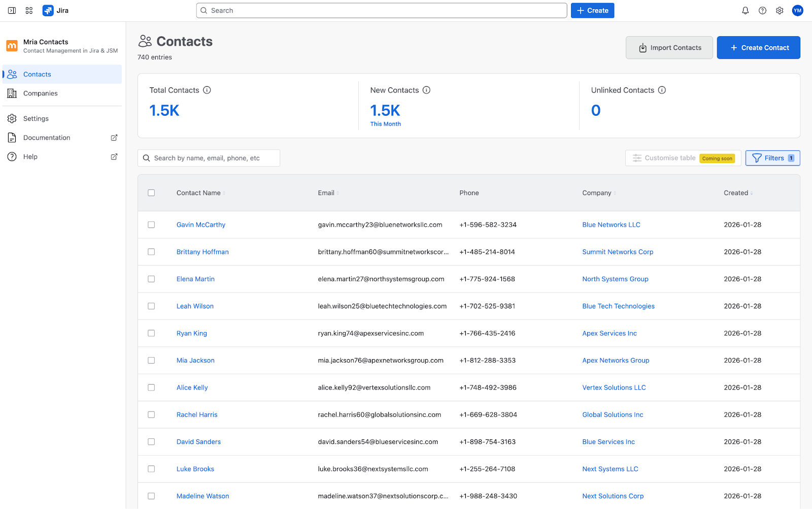The image size is (812, 509).
Task: Sort by the Email column header
Action: [x=328, y=193]
